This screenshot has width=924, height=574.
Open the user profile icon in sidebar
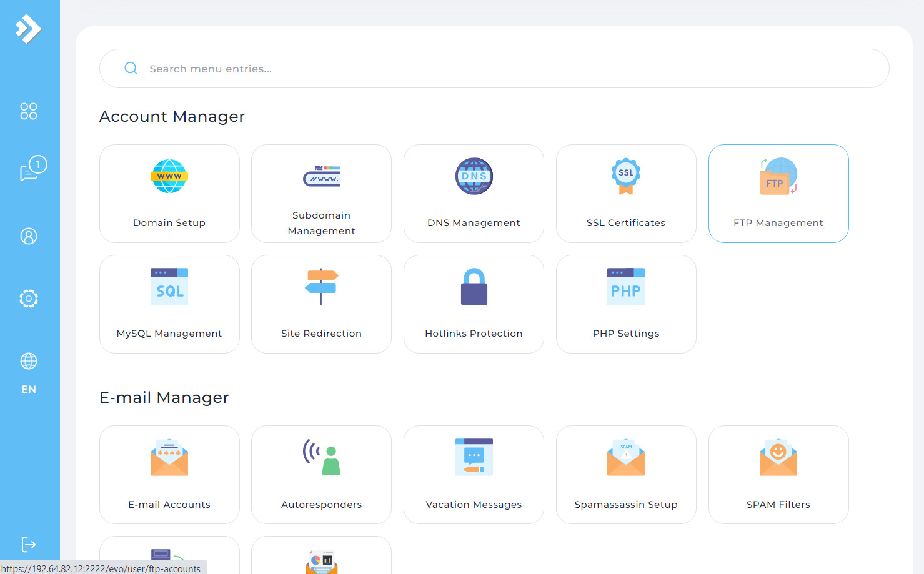click(x=29, y=236)
